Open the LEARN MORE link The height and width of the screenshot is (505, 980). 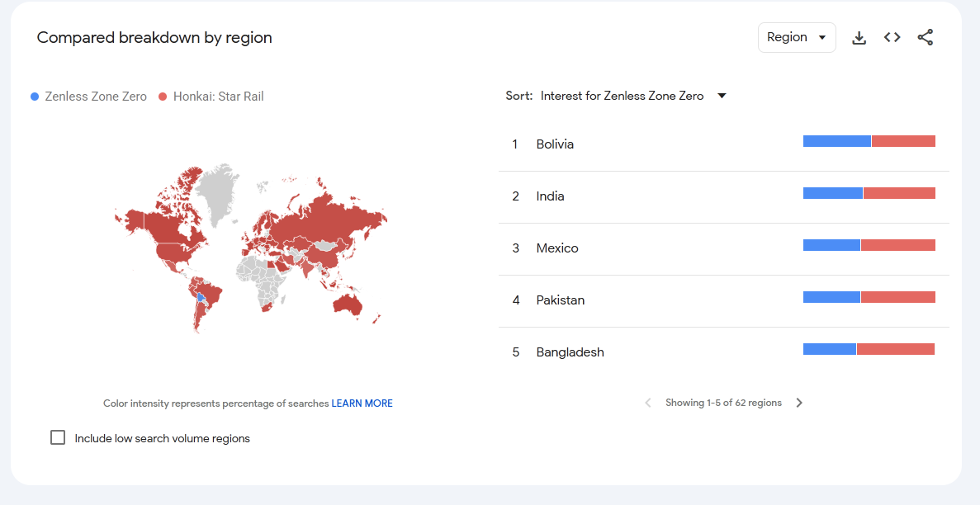click(x=362, y=404)
